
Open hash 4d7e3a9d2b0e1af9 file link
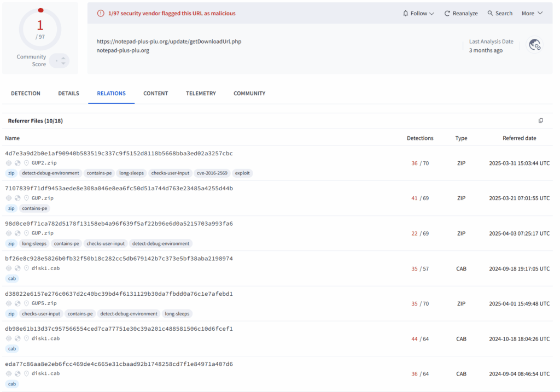pyautogui.click(x=119, y=154)
